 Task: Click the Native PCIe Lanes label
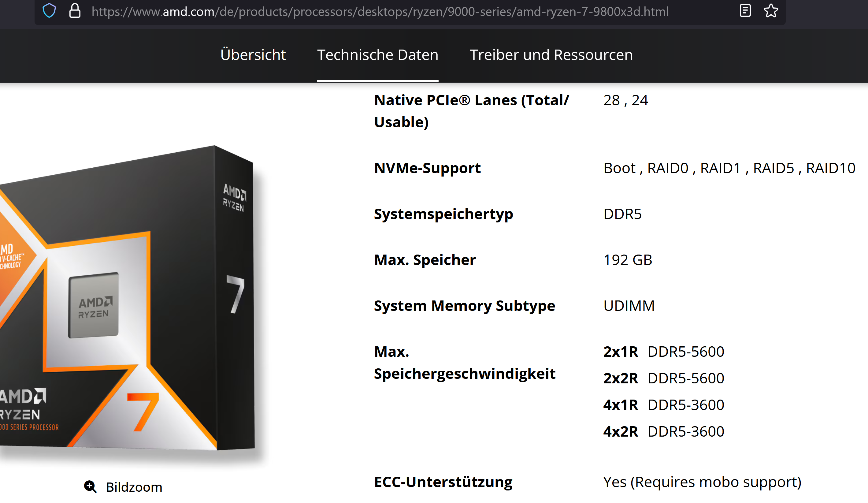[x=471, y=111]
